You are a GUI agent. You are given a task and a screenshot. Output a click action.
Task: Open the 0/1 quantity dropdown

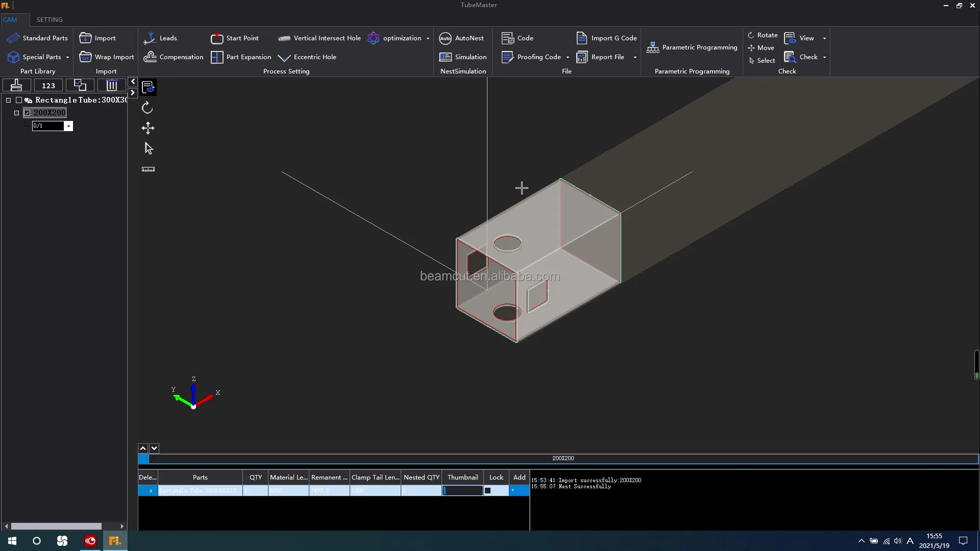pyautogui.click(x=69, y=126)
